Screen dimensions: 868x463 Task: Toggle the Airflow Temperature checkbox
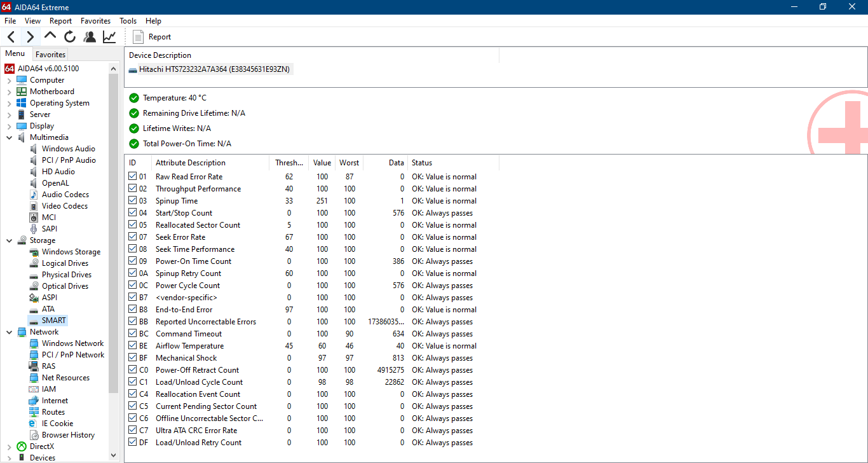(x=133, y=345)
